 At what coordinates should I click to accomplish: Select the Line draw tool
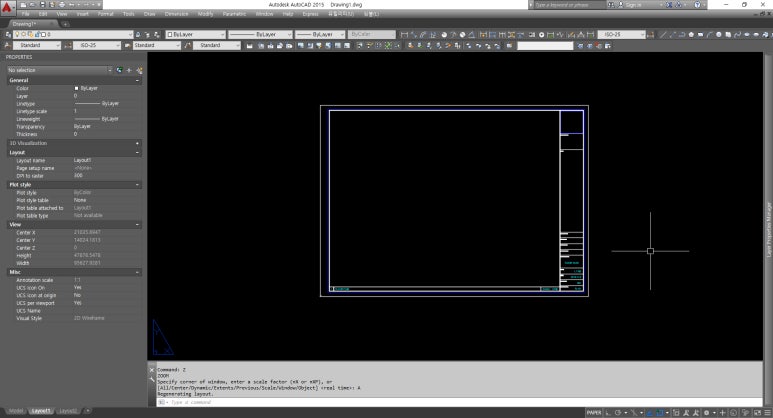pos(663,35)
